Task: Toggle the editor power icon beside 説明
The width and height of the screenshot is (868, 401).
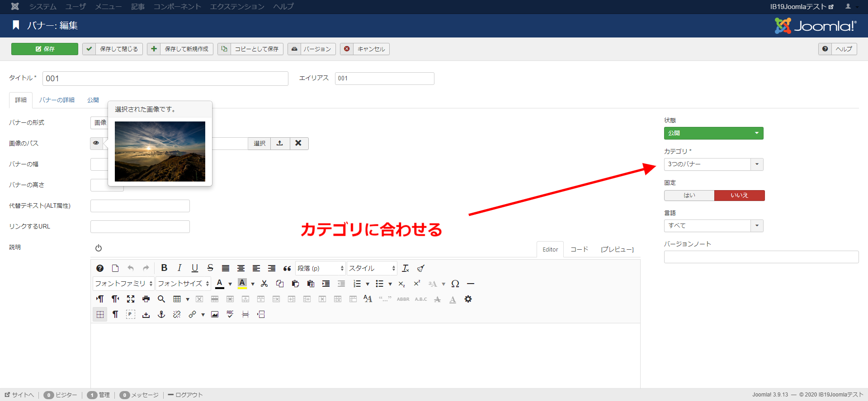Action: click(99, 248)
